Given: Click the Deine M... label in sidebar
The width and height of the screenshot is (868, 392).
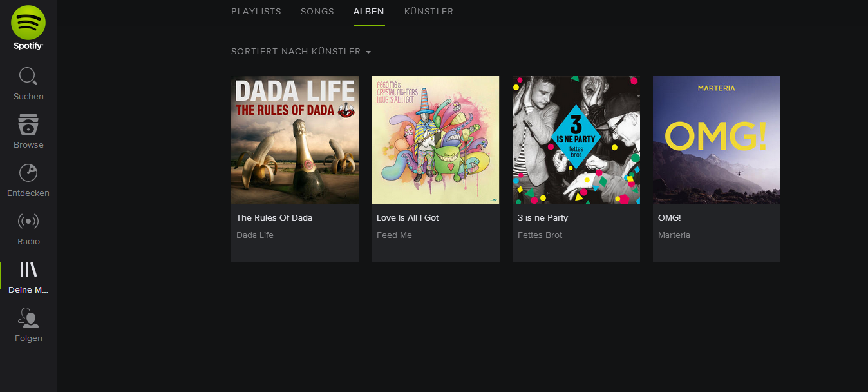Looking at the screenshot, I should [x=28, y=290].
